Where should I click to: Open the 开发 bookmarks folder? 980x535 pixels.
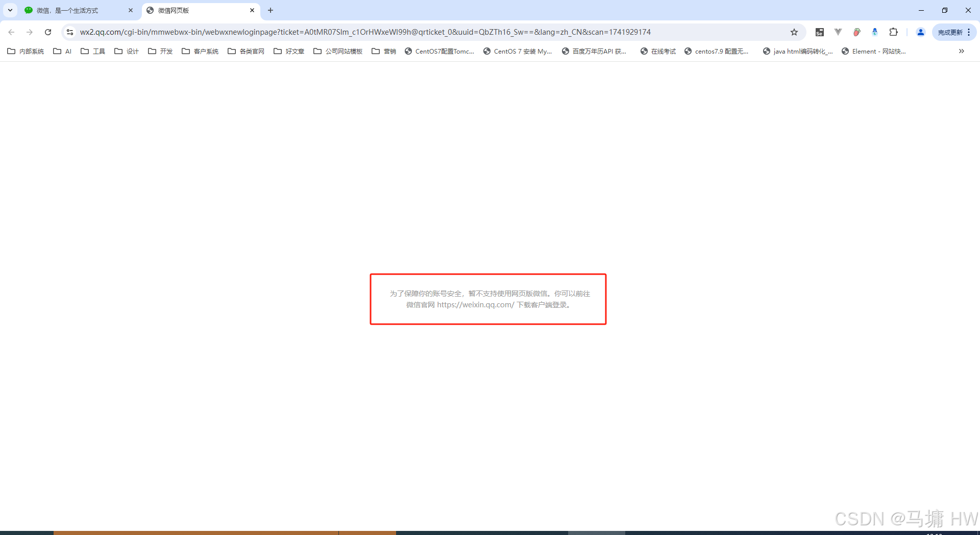tap(160, 51)
